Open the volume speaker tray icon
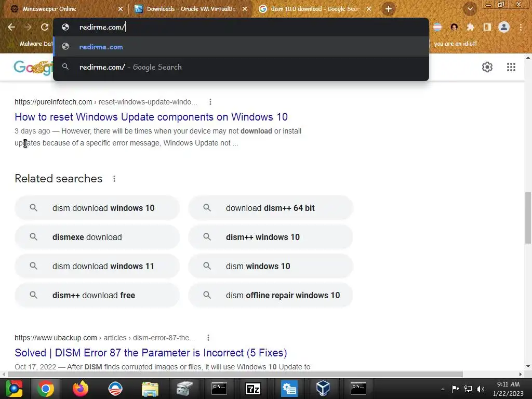532x399 pixels. [481, 389]
